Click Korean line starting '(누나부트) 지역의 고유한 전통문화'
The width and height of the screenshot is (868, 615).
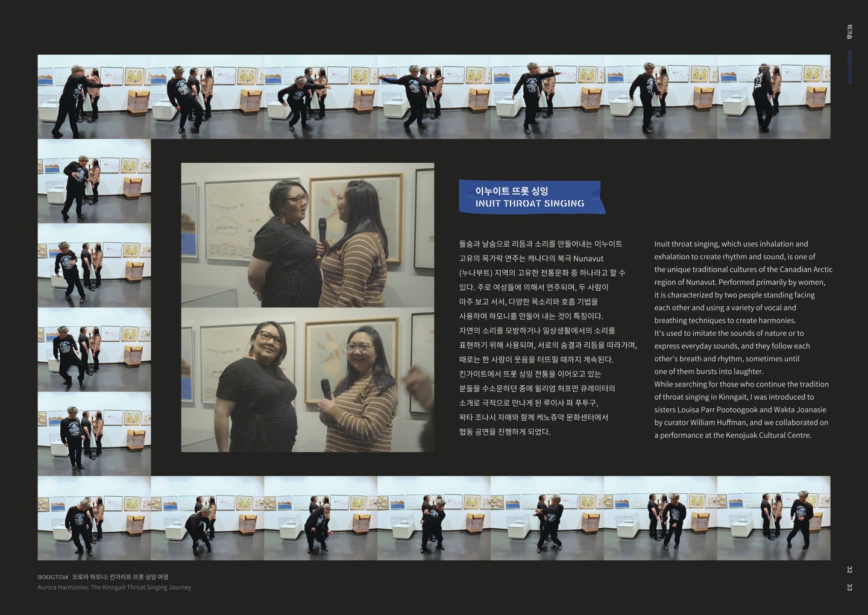(542, 273)
